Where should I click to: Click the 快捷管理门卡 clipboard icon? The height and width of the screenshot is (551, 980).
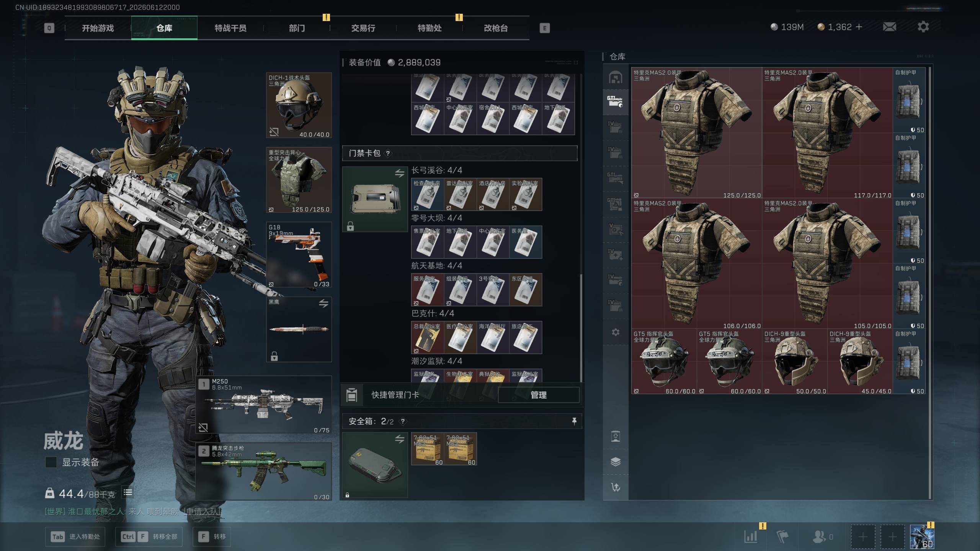(352, 395)
